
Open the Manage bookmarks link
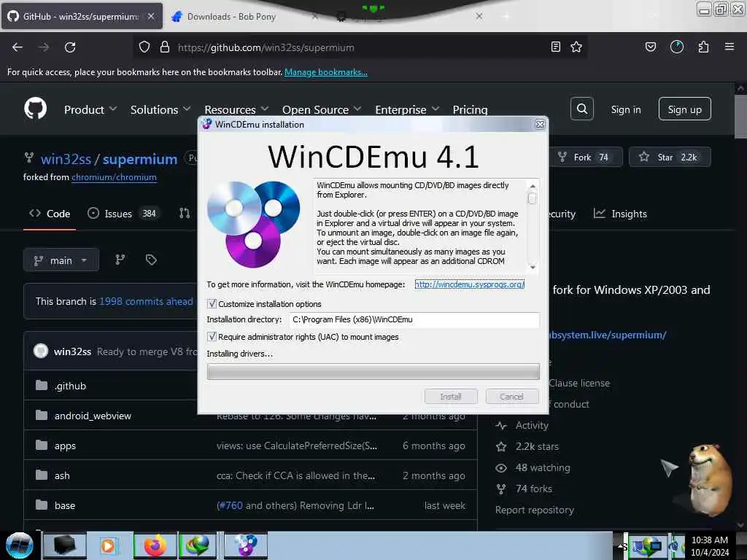(326, 72)
